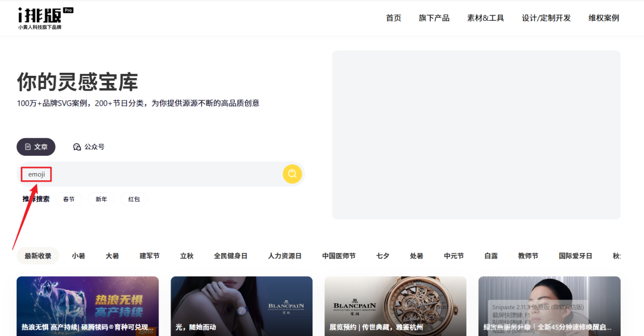Open the 旗下产品 menu
644x336 pixels.
[434, 18]
